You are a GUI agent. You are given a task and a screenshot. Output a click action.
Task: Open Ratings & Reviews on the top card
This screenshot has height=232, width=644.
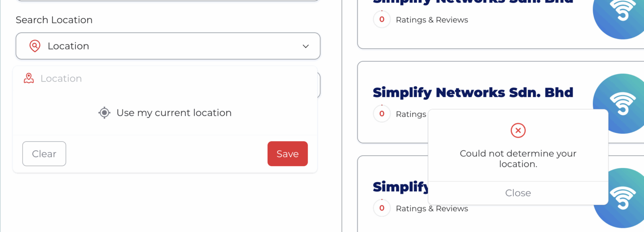(x=432, y=20)
